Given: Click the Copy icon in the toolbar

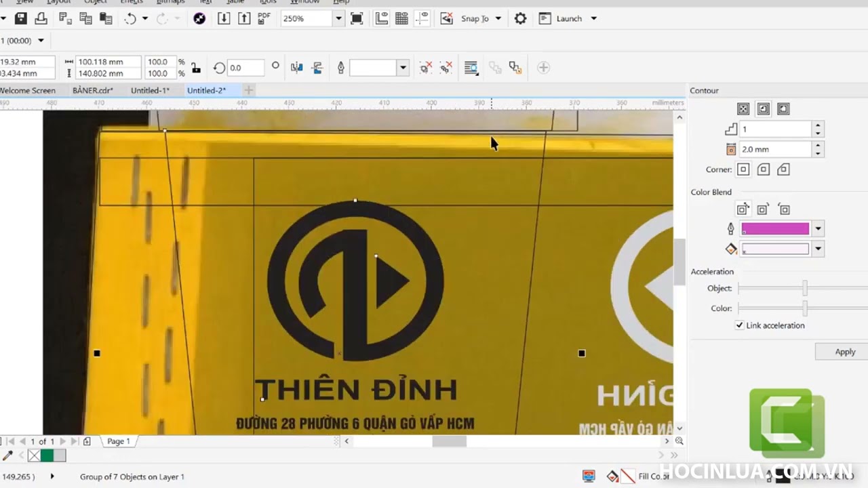Looking at the screenshot, I should point(85,19).
